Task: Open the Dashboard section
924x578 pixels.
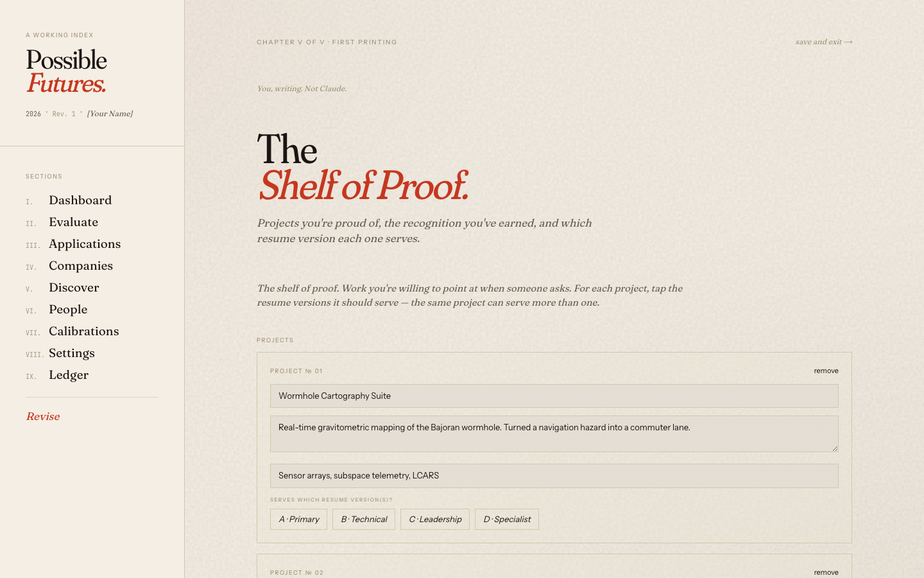Action: tap(80, 200)
